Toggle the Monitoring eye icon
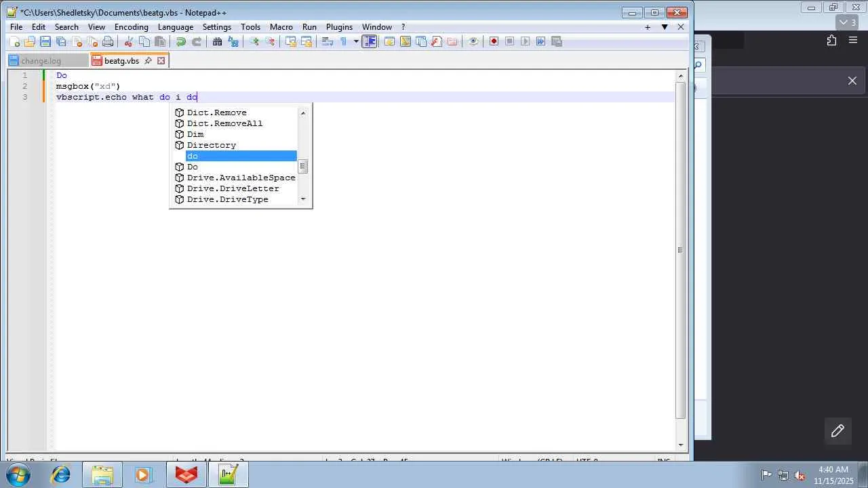Image resolution: width=868 pixels, height=488 pixels. click(473, 41)
